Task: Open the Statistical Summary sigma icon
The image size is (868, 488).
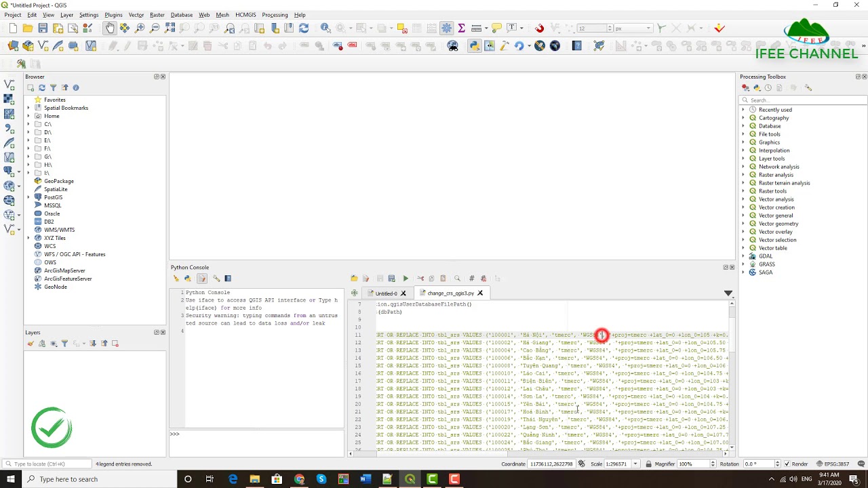Action: click(462, 28)
